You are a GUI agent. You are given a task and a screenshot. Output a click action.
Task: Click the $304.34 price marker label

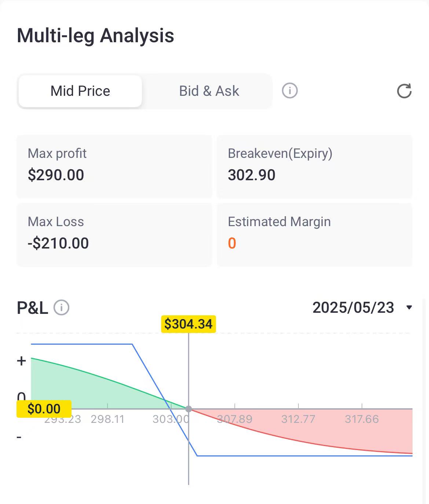point(188,324)
